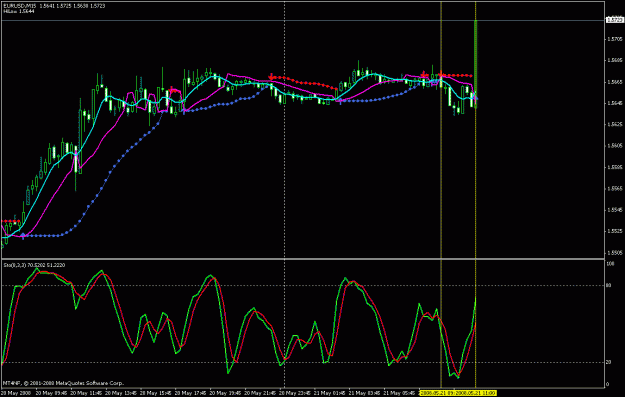Click the 1.5505 price scale label

tap(614, 252)
